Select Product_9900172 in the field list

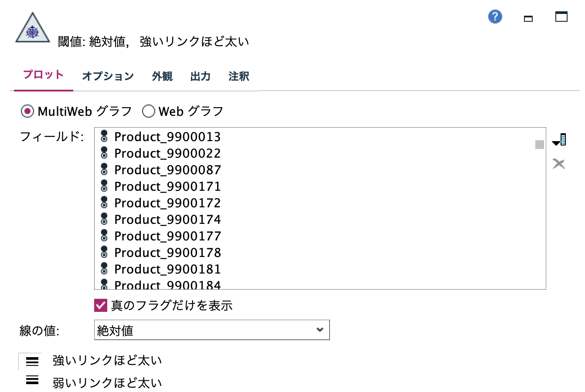pyautogui.click(x=167, y=203)
